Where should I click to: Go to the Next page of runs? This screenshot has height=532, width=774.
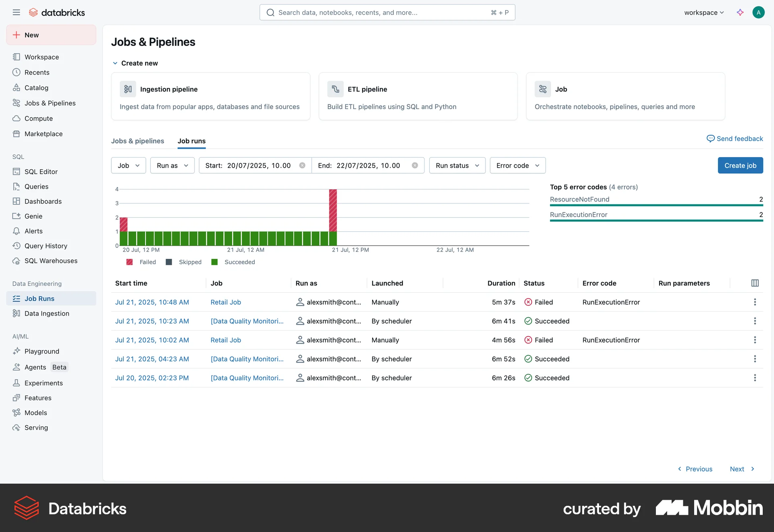tap(738, 469)
